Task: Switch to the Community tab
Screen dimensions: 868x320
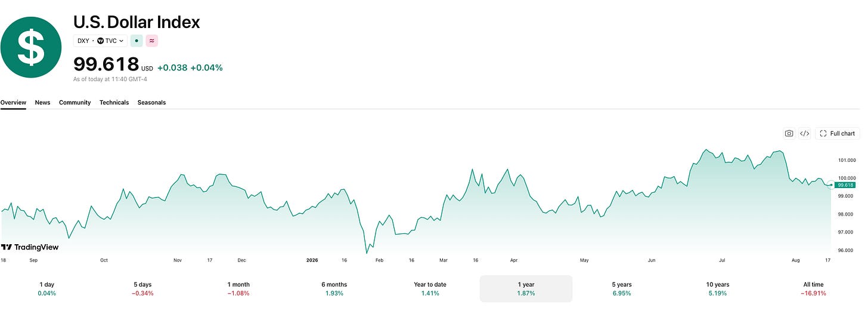Action: [x=75, y=103]
